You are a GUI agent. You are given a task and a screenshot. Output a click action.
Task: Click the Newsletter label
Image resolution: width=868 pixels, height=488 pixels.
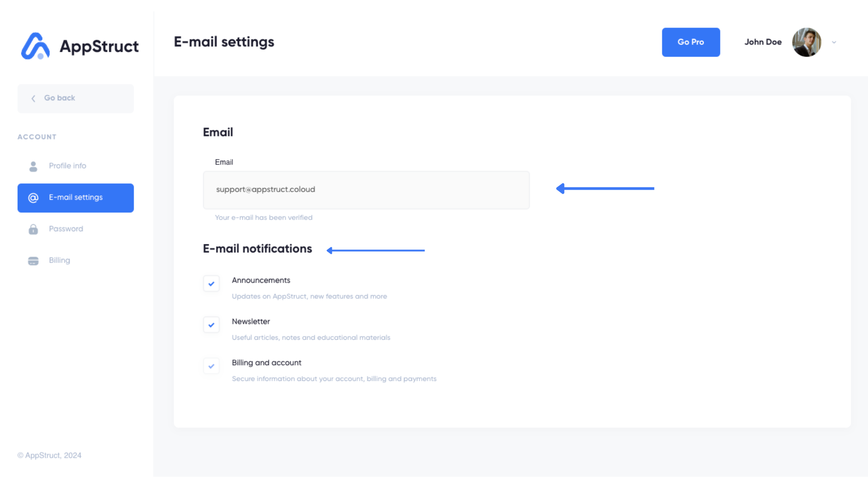tap(251, 321)
